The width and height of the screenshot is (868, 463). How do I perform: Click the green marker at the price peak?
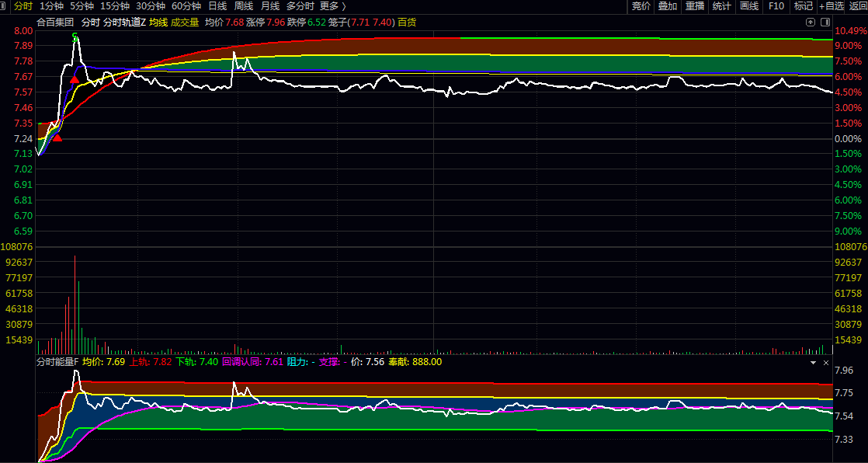[x=75, y=36]
